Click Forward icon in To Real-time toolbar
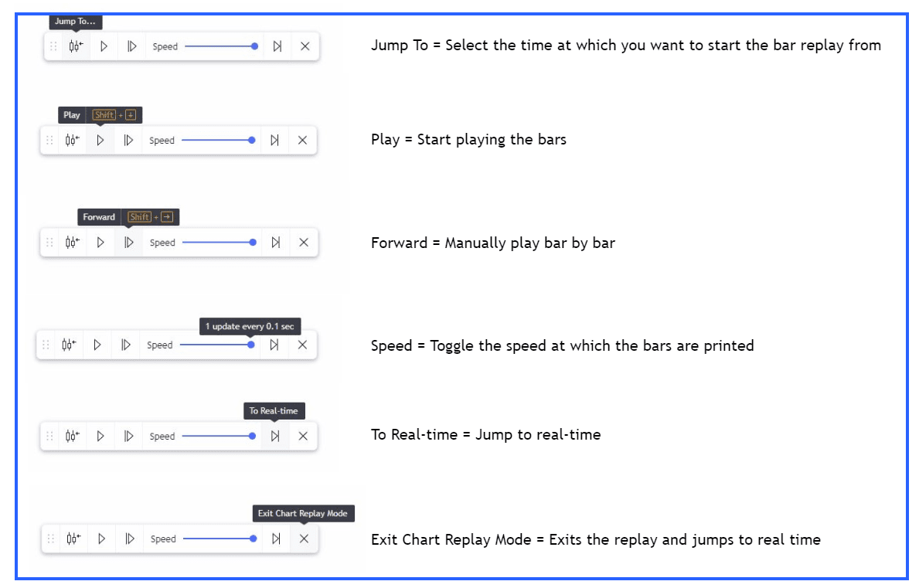 (x=129, y=437)
